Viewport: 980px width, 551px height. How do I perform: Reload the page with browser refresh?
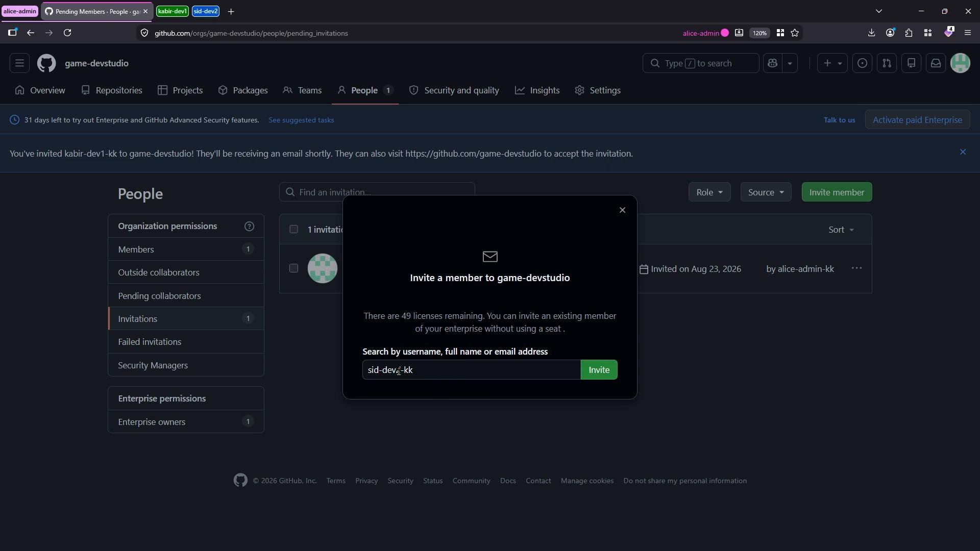(x=67, y=33)
